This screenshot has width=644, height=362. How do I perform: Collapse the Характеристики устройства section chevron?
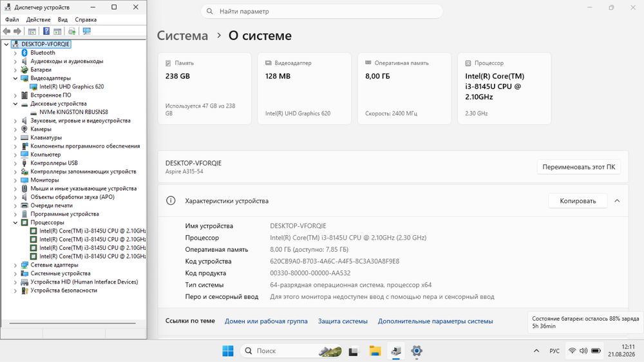(x=617, y=201)
